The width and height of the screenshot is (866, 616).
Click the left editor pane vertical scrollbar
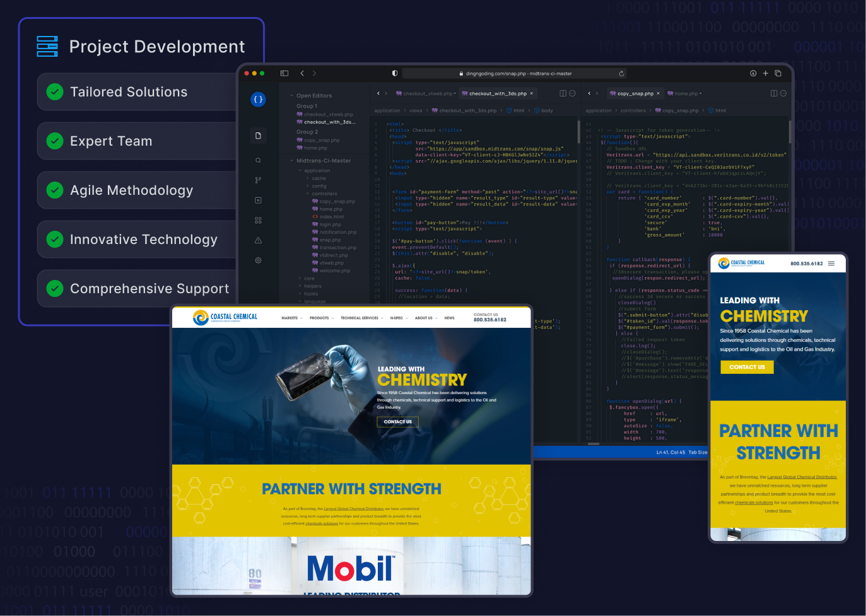[578, 132]
